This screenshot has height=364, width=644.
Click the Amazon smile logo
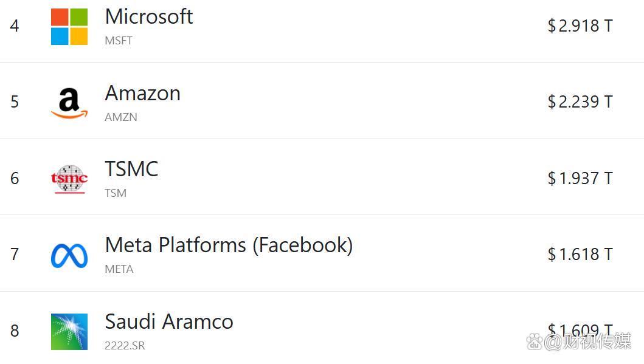pos(69,103)
